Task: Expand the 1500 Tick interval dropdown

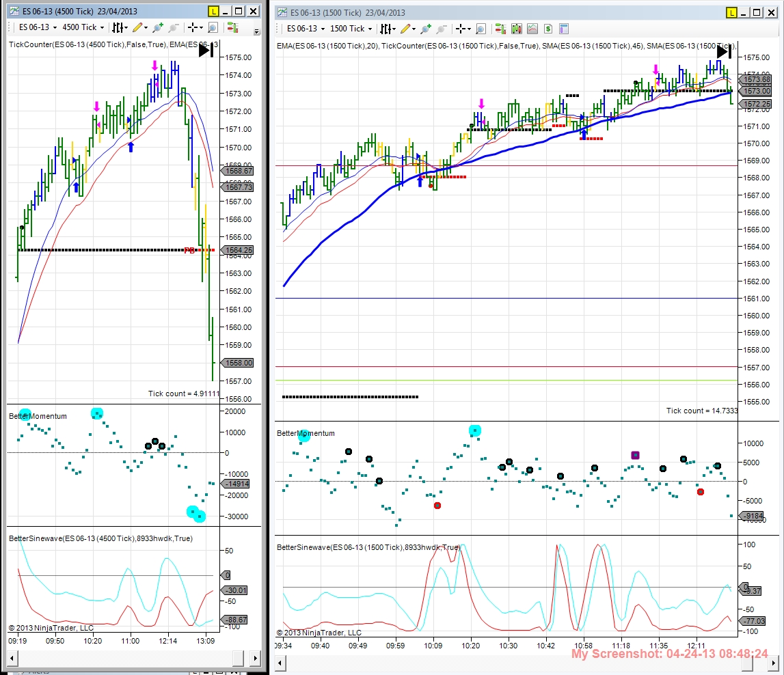Action: 351,29
